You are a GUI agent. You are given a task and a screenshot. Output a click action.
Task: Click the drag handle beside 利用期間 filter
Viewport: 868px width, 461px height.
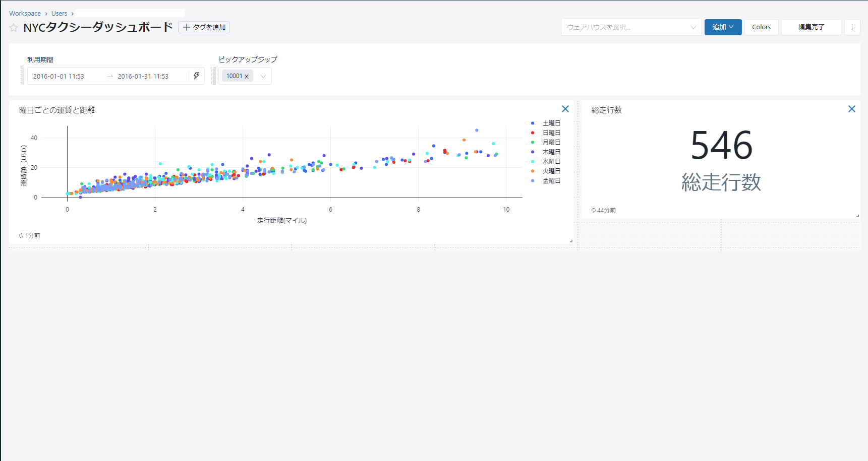23,76
